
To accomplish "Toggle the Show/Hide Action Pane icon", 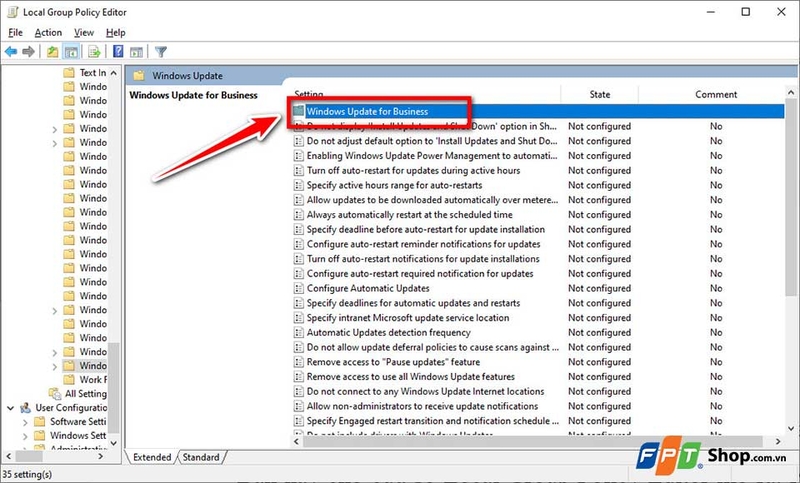I will (136, 52).
